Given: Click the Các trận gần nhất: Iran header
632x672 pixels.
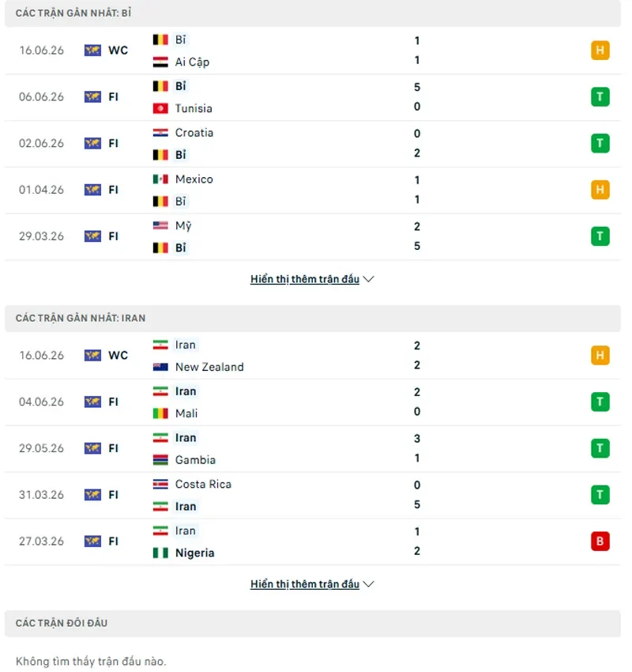Looking at the screenshot, I should tap(313, 319).
